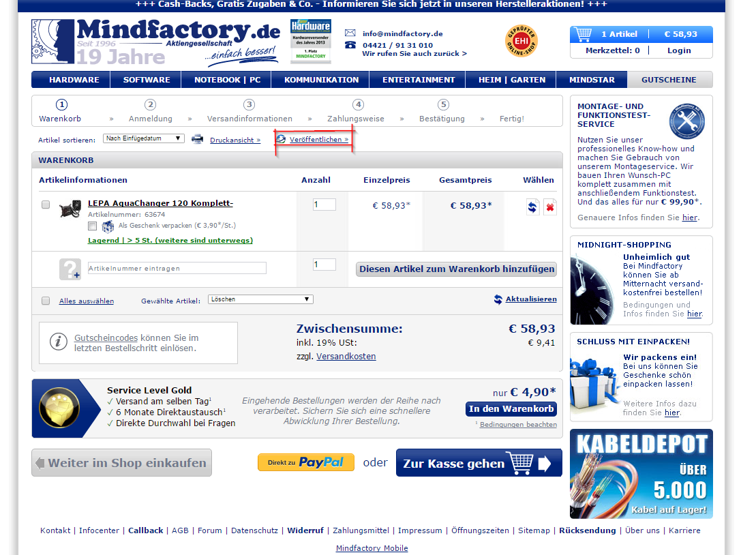Screen dimensions: 756x555
Task: Open the Kabeldepot banner
Action: (x=641, y=473)
